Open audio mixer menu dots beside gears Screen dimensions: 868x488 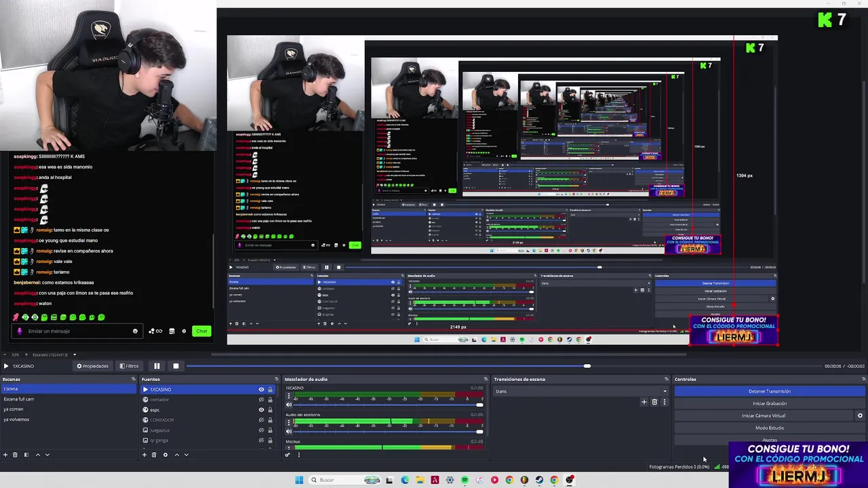click(298, 455)
